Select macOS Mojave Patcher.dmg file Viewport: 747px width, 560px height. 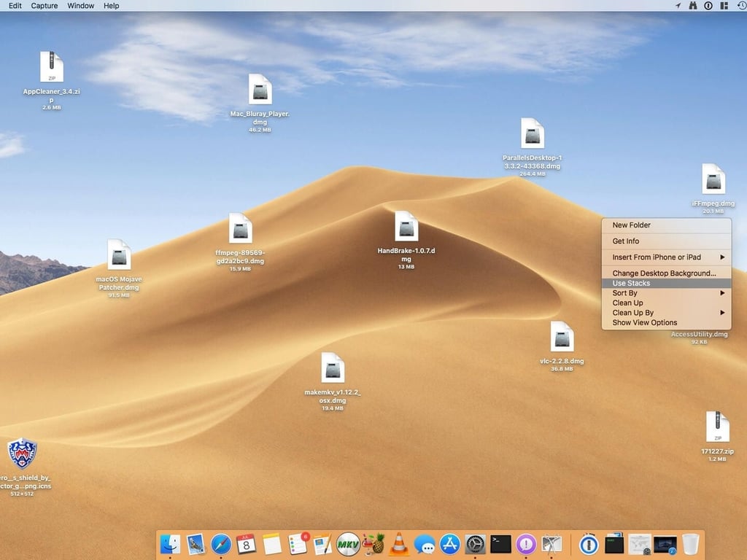coord(119,254)
